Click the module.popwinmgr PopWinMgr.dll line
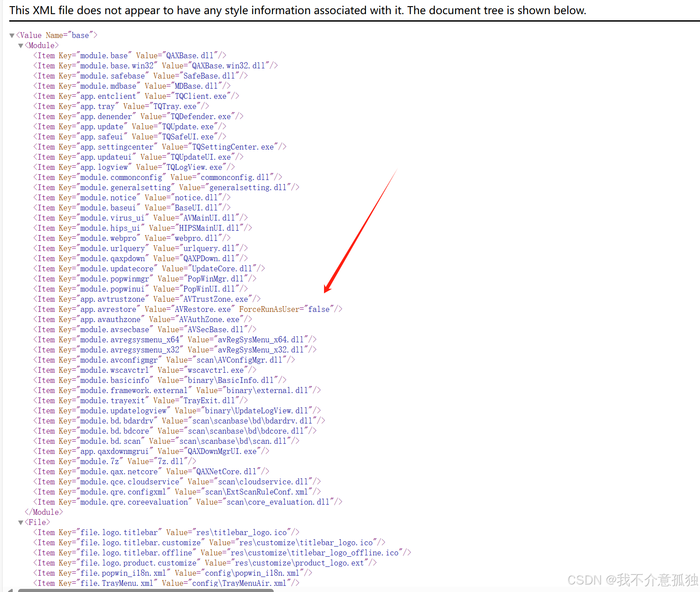This screenshot has width=700, height=592. pos(145,279)
